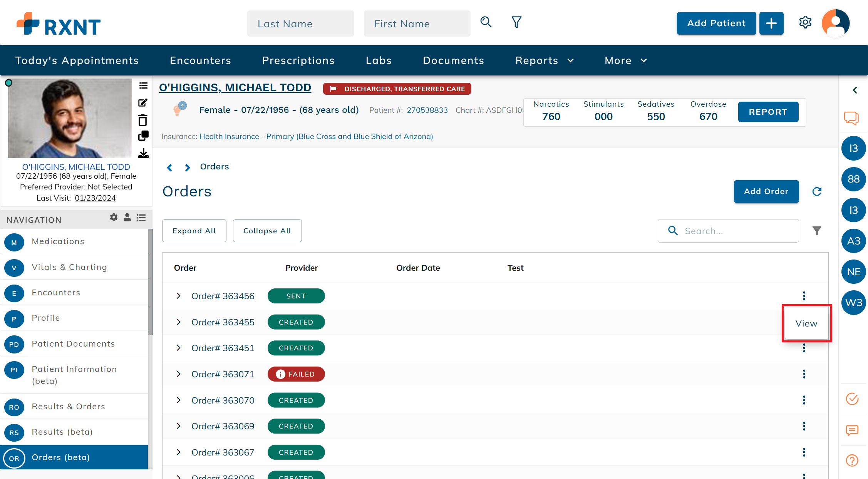The height and width of the screenshot is (479, 868).
Task: Click the copy icon beside patient photo
Action: pyautogui.click(x=143, y=136)
